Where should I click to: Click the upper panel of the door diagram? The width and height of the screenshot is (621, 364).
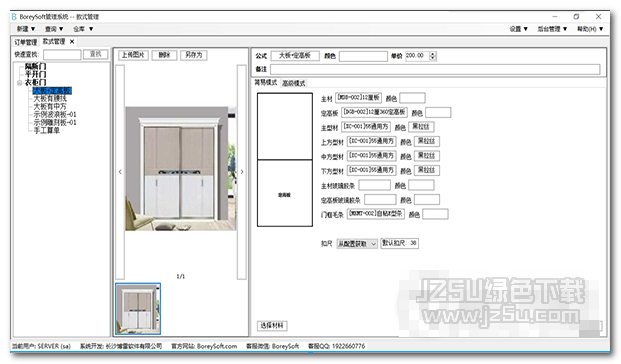tap(285, 126)
